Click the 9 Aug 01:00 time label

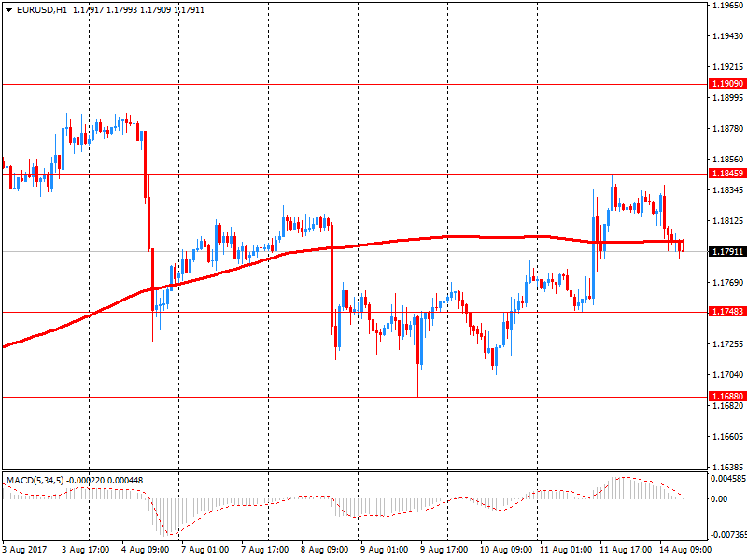(x=384, y=550)
